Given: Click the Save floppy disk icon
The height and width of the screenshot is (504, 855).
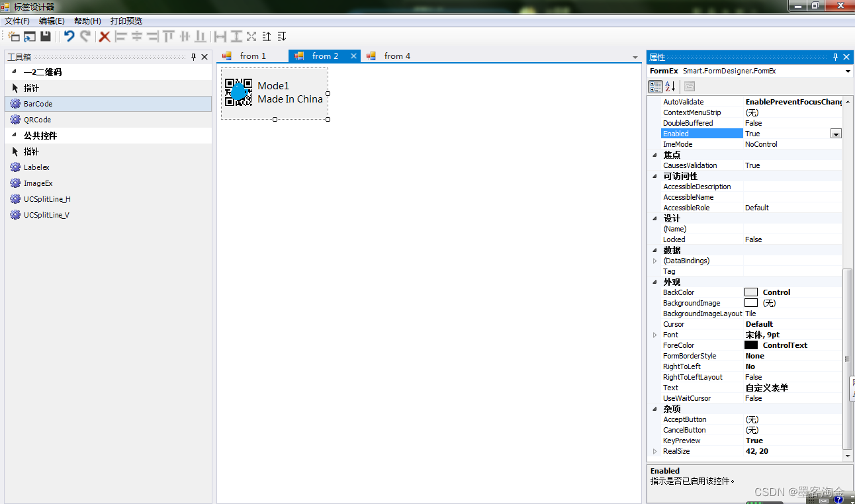Looking at the screenshot, I should click(46, 36).
